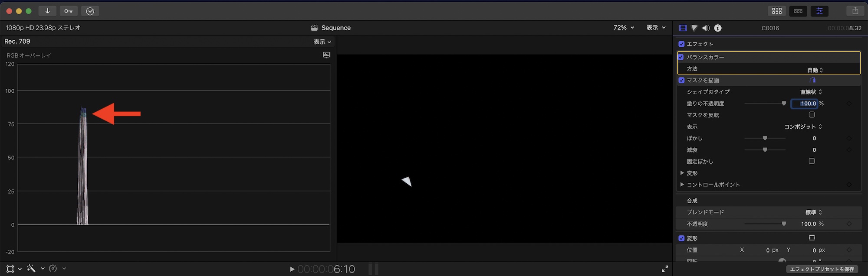868x276 pixels.
Task: Adjust the 減衰 slider
Action: point(765,150)
